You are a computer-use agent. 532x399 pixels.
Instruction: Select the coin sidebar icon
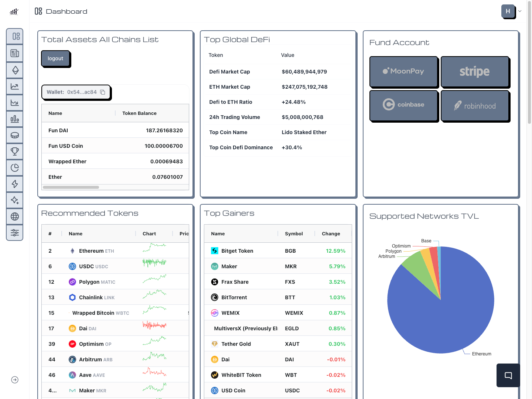[x=15, y=135]
